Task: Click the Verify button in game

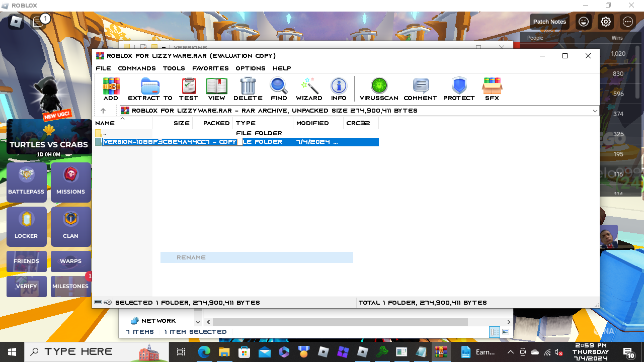Action: point(26,286)
